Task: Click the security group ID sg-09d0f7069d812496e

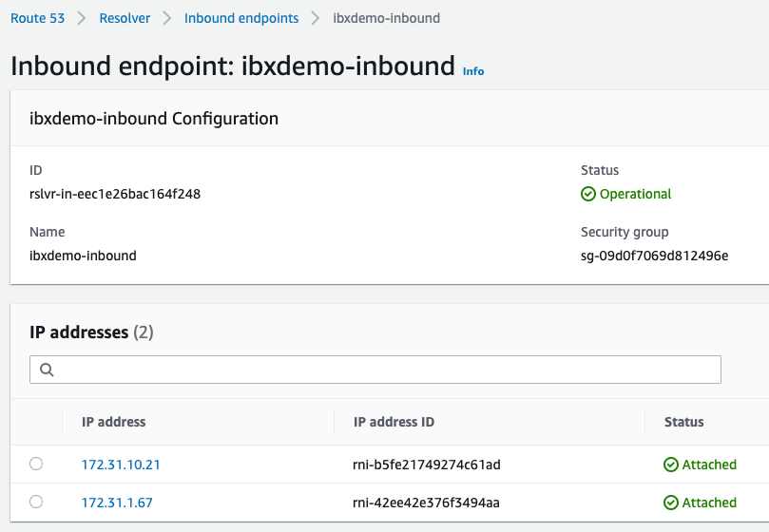Action: [x=654, y=256]
